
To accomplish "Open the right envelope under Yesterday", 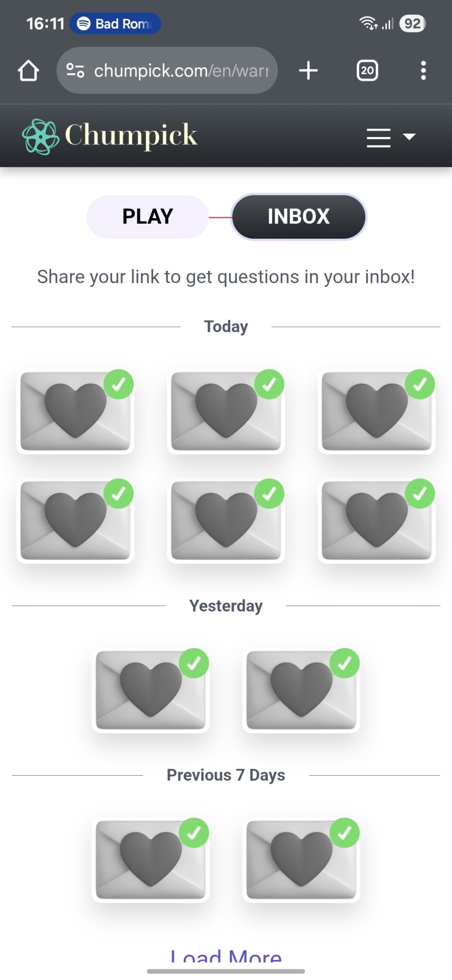I will 301,690.
